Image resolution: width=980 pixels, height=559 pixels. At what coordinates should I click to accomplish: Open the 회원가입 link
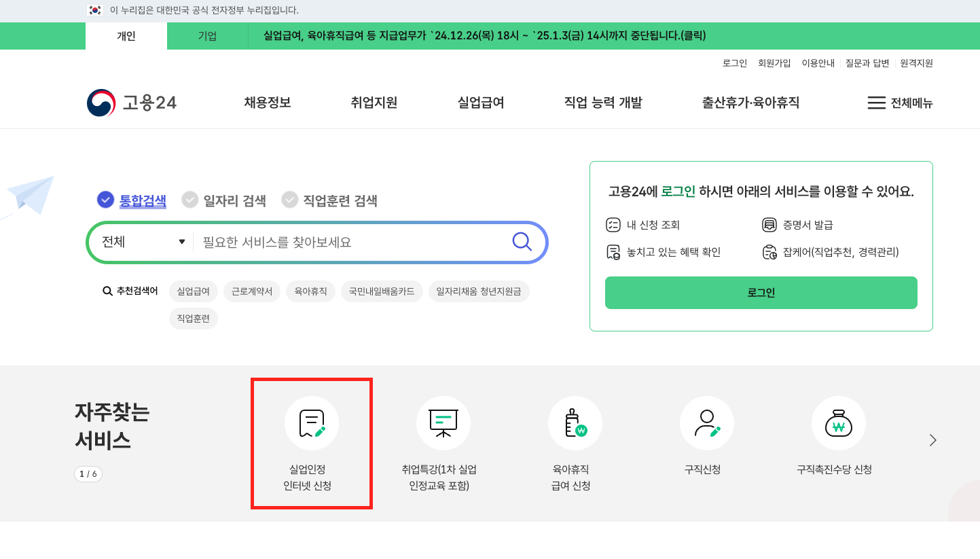tap(774, 63)
